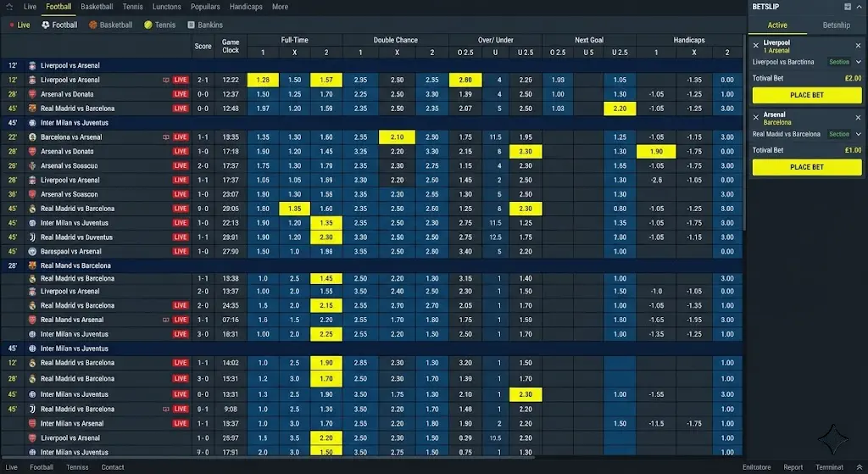Select the Basketball filter with orange ball icon
The image size is (868, 474).
[110, 25]
